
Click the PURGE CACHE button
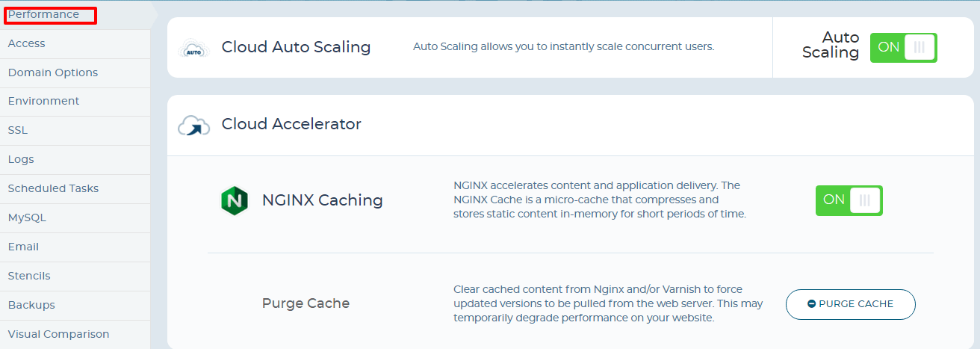[850, 304]
